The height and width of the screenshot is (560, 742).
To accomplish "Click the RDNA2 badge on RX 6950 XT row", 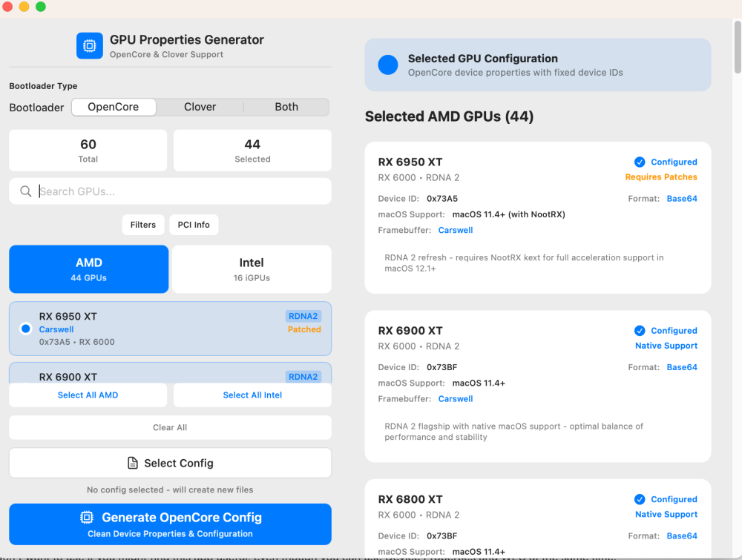I will 303,316.
